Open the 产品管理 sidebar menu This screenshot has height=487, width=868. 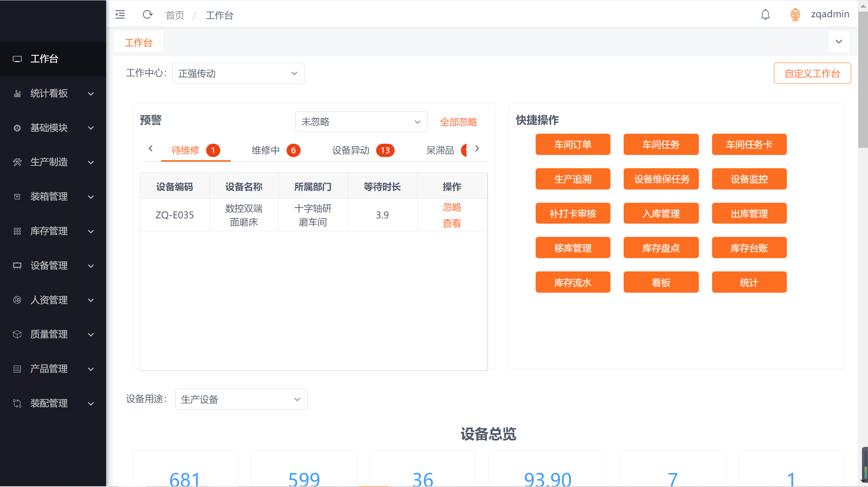tap(53, 369)
